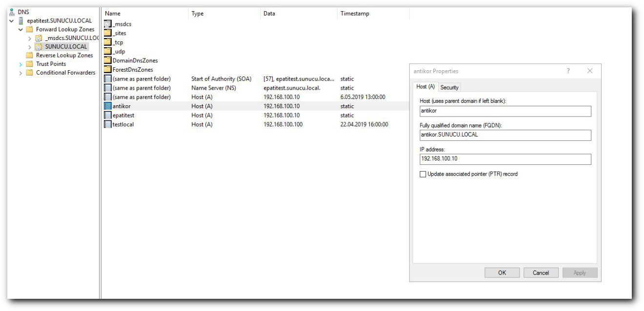
Task: Click OK in antikor Properties
Action: coord(502,273)
